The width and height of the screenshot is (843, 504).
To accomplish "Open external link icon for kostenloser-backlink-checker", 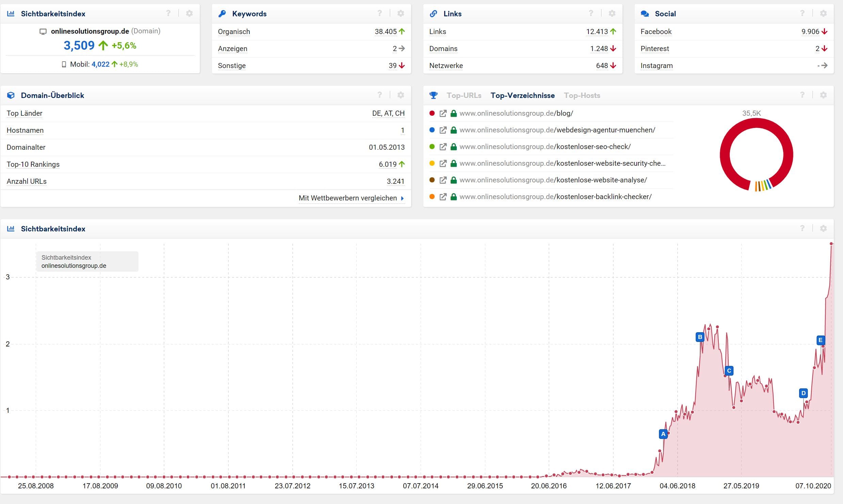I will click(443, 197).
